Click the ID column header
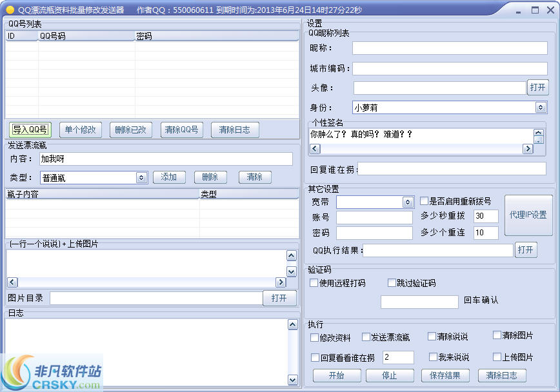 coord(21,36)
